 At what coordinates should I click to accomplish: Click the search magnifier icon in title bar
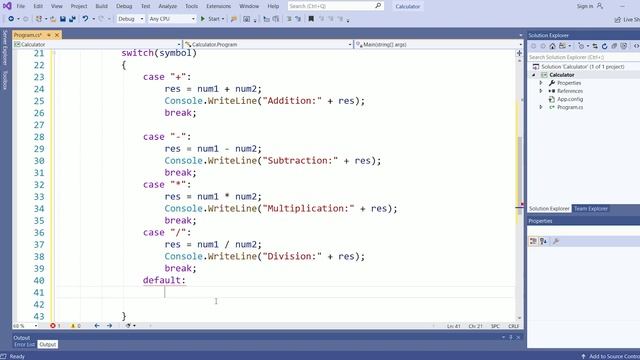(x=378, y=6)
